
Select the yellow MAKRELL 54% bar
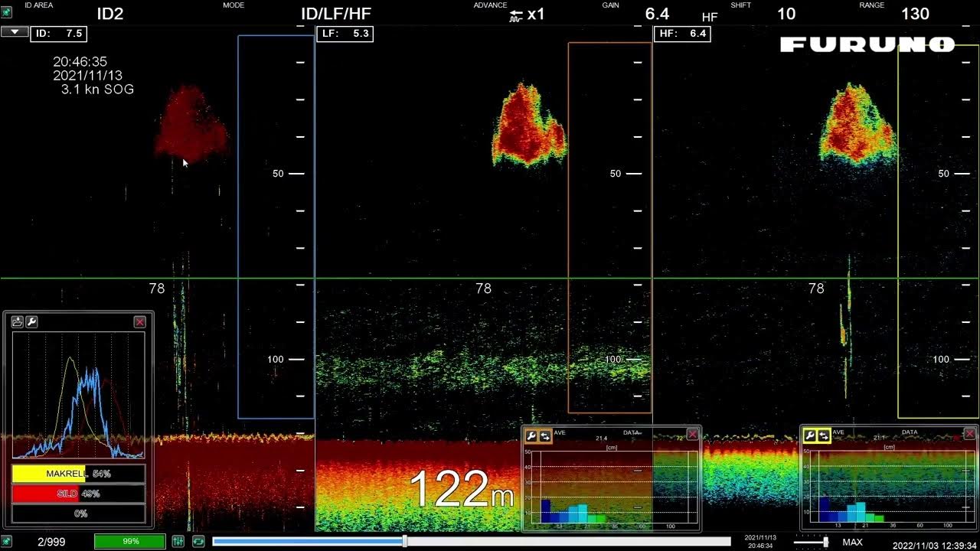pyautogui.click(x=78, y=474)
